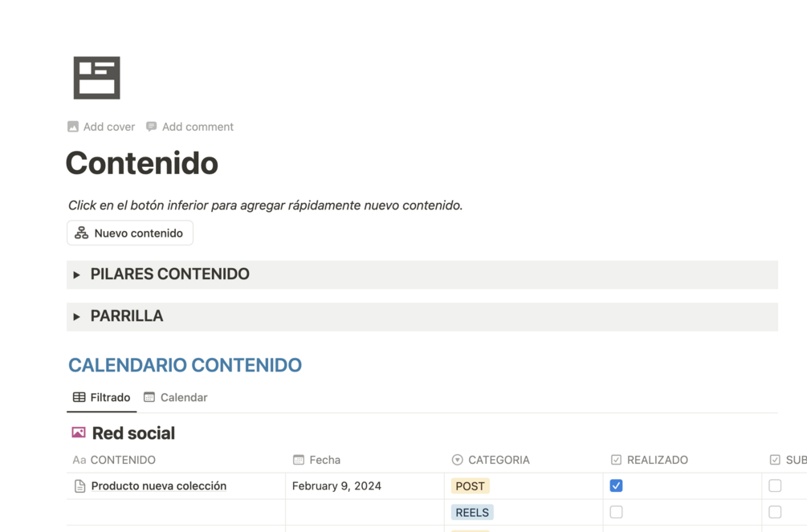Click the CATEGORIA column select icon
807x532 pixels.
(457, 460)
